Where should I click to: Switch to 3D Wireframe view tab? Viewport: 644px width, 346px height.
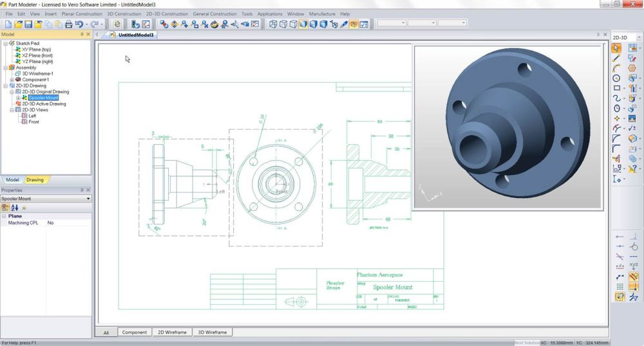(x=213, y=332)
